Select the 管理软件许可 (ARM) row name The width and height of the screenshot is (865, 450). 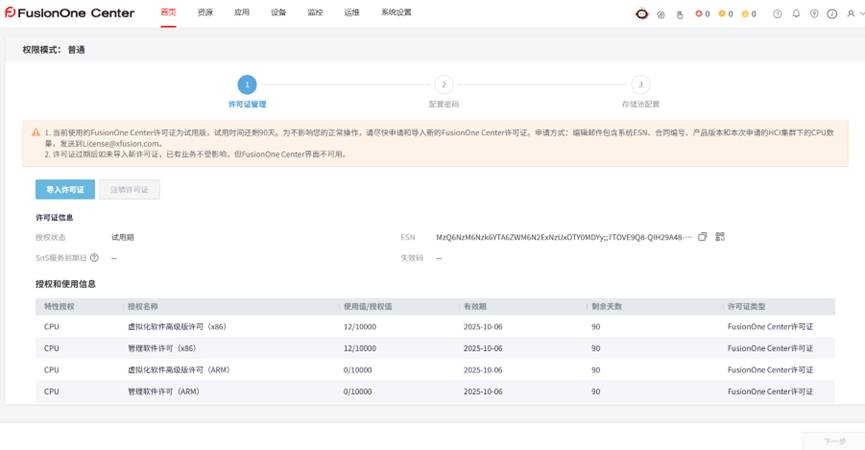[x=163, y=391]
